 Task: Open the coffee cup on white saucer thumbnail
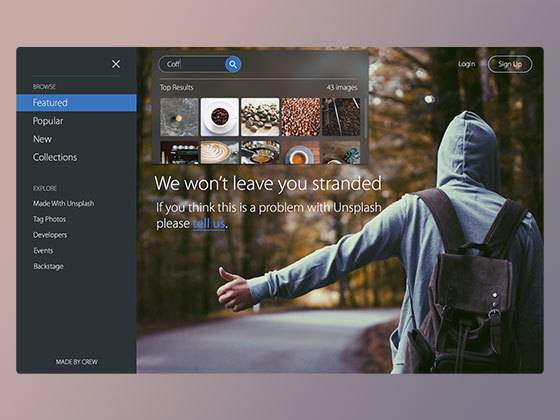220,117
